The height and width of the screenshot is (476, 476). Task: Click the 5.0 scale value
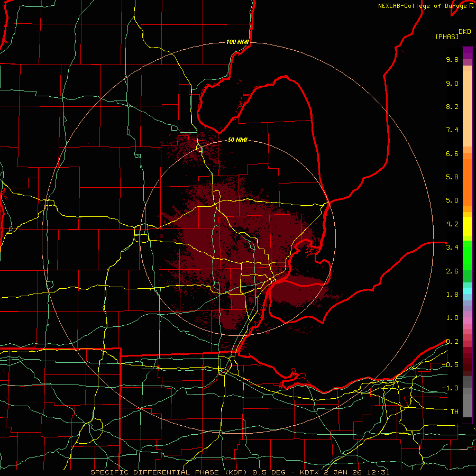[x=452, y=200]
